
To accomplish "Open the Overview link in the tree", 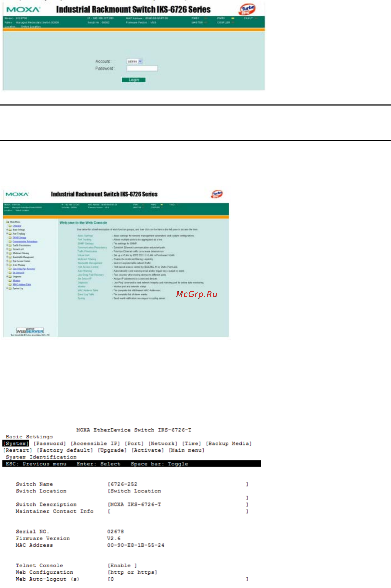I will point(17,226).
